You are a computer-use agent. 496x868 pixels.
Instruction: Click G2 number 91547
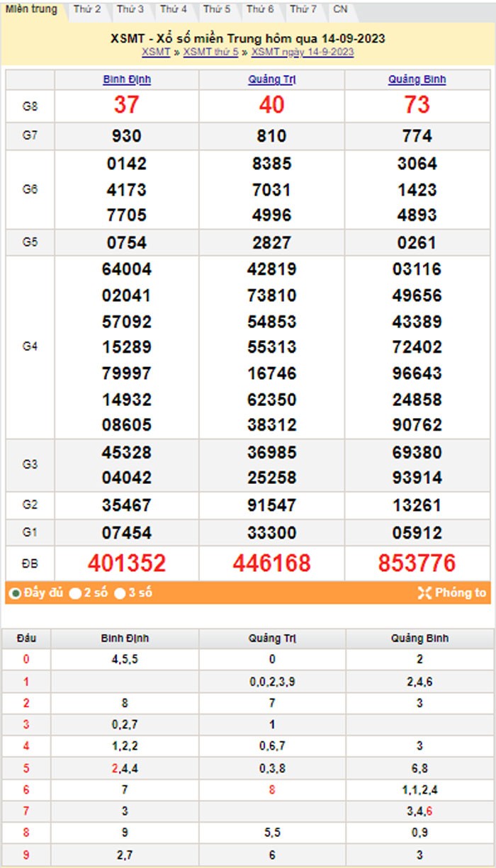272,506
